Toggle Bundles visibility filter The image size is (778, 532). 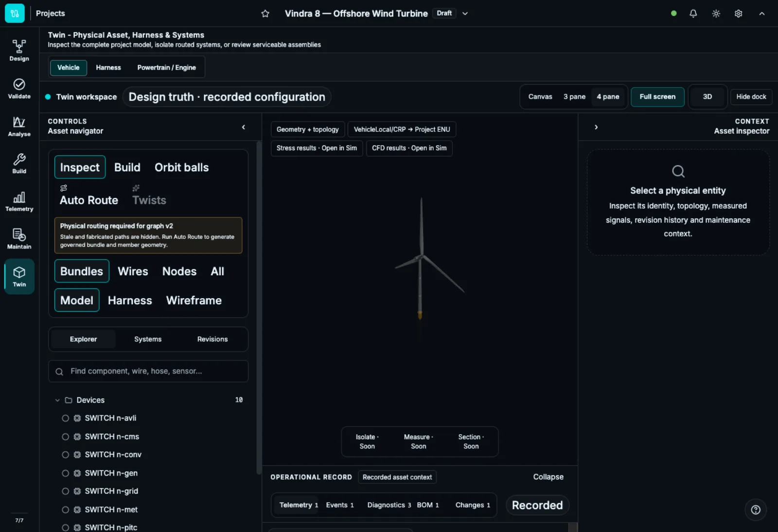(x=82, y=271)
